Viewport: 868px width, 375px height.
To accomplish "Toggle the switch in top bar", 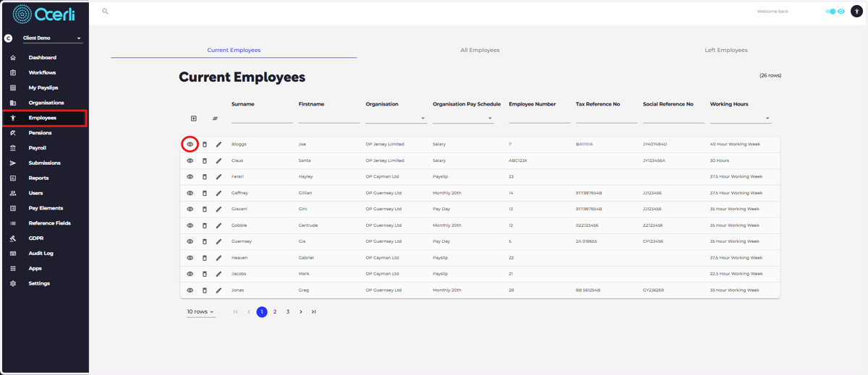I will click(x=831, y=12).
